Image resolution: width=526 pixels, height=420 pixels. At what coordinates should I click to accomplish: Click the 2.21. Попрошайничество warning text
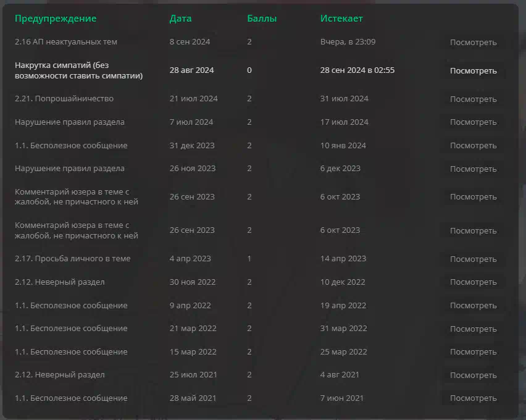64,99
